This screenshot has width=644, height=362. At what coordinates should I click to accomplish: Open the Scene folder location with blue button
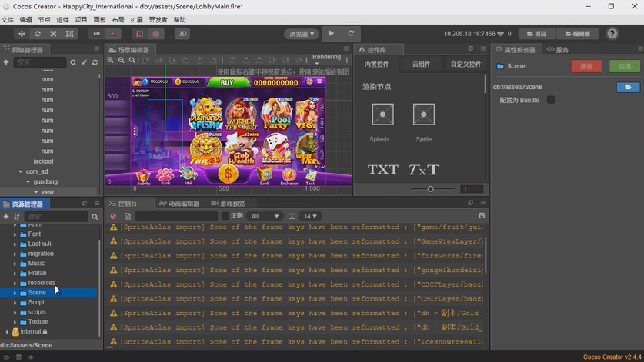coord(628,87)
